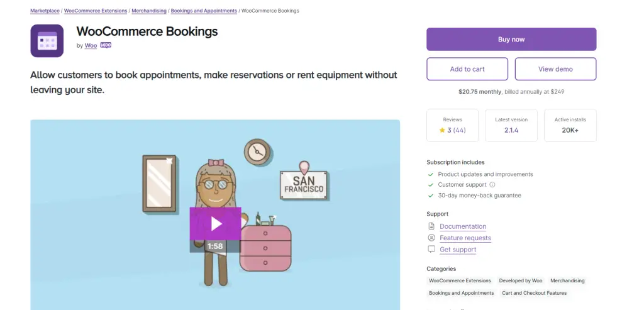Open the Woo author link

click(x=91, y=45)
